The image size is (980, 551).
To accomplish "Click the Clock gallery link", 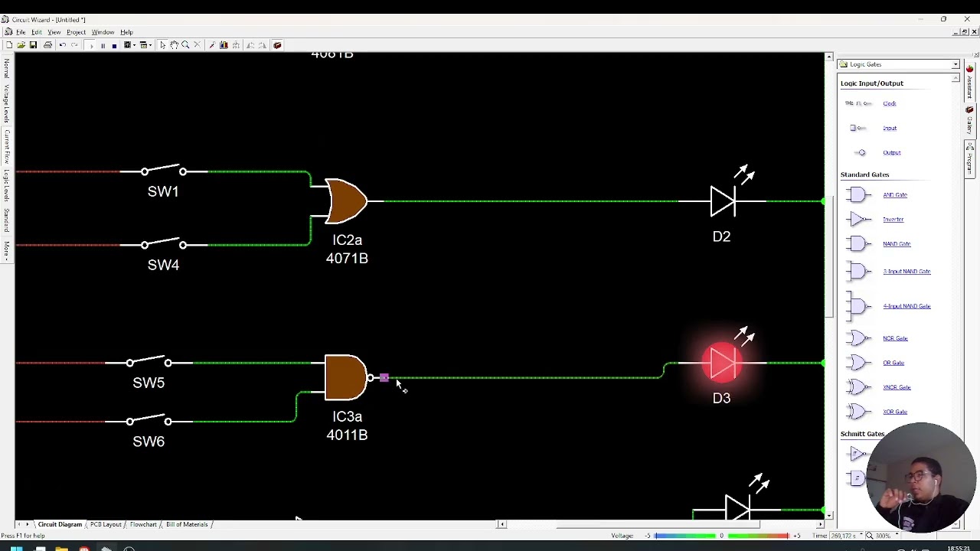I will coord(889,103).
